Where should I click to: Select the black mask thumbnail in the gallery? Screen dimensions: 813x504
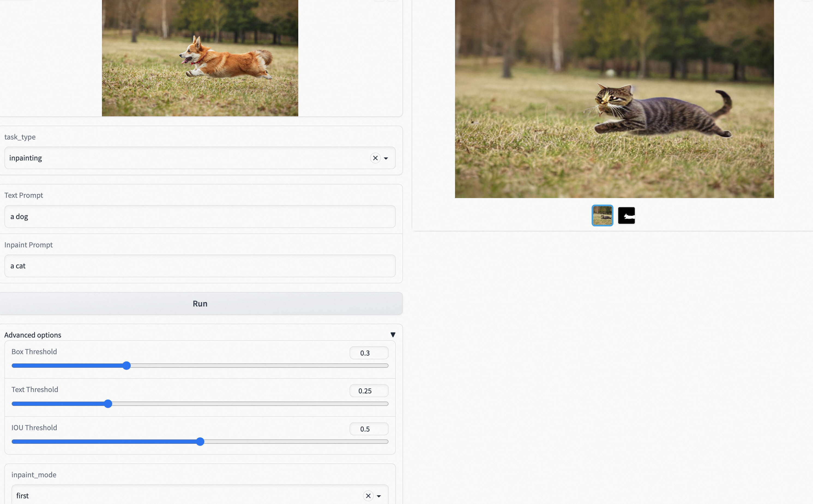pyautogui.click(x=626, y=216)
